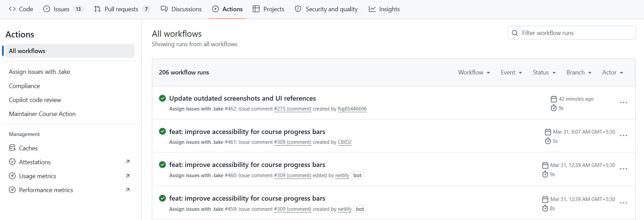Open #309 (comment) link in run #459
This screenshot has height=220, width=644.
point(293,209)
